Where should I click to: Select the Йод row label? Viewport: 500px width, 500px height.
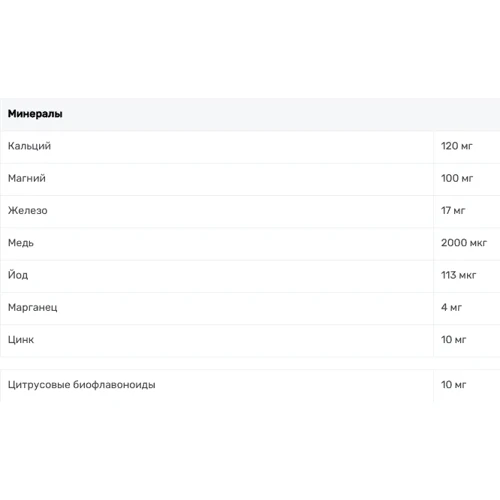pos(18,275)
